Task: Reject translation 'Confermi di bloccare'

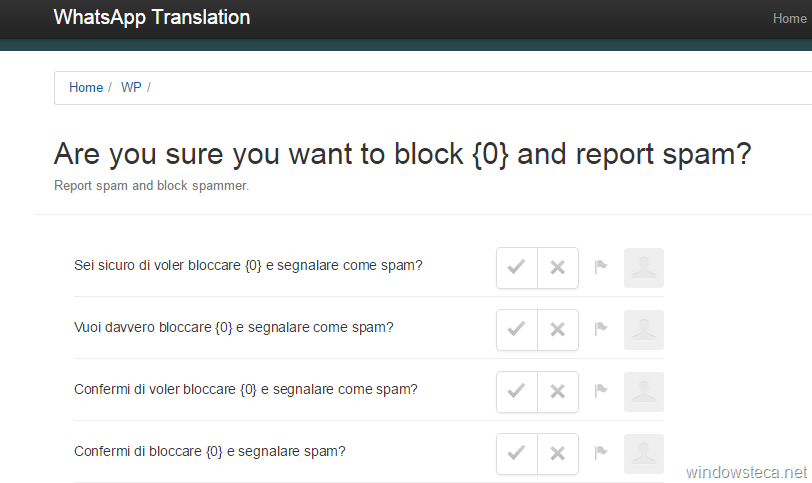Action: tap(558, 454)
